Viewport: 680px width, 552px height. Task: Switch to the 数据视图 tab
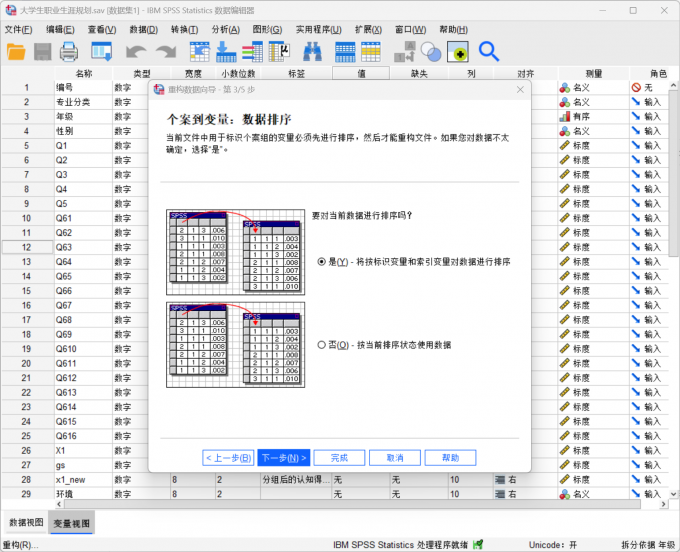26,523
